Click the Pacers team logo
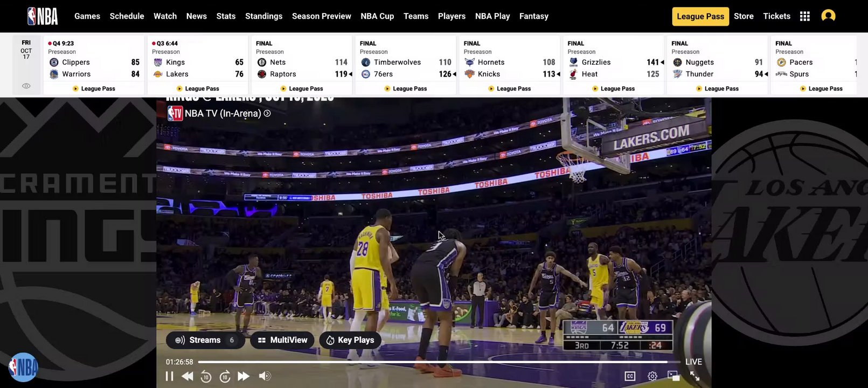This screenshot has height=388, width=868. (781, 63)
